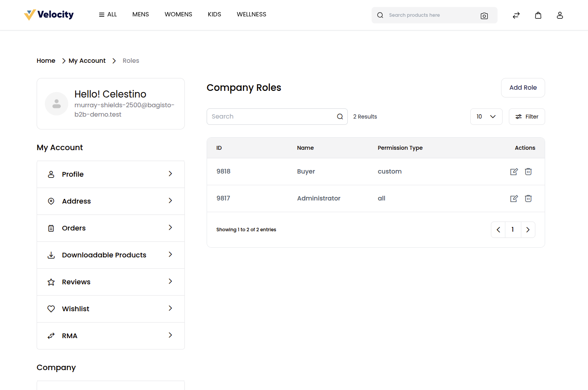Image resolution: width=588 pixels, height=390 pixels.
Task: Open the Filter panel
Action: (x=527, y=117)
